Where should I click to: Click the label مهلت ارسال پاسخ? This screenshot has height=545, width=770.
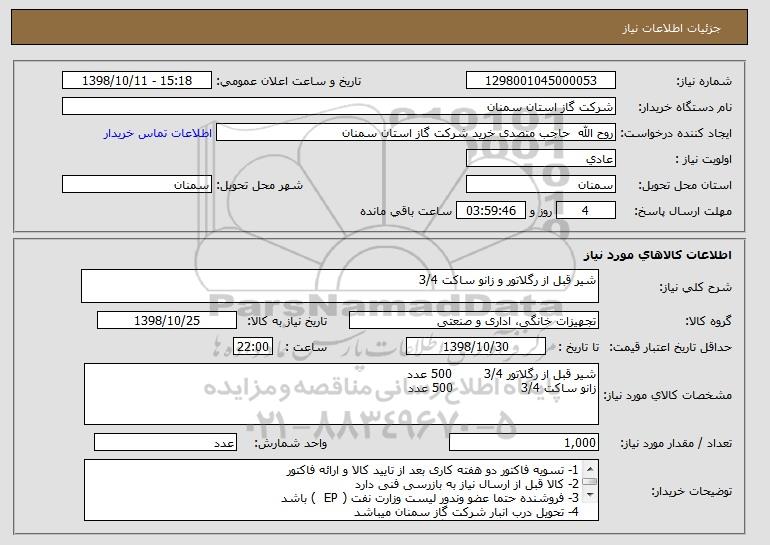click(x=683, y=211)
